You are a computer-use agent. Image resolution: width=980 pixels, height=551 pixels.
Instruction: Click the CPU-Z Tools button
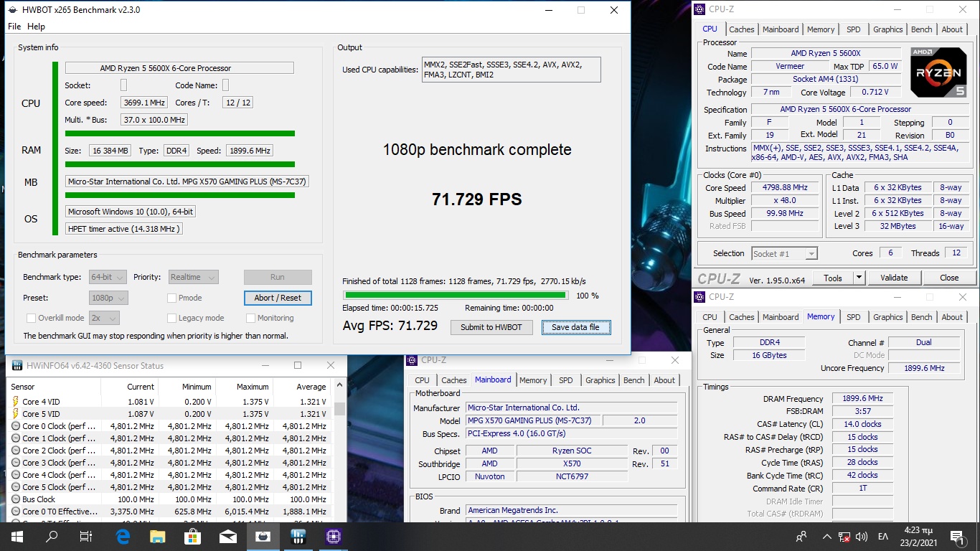[x=833, y=278]
